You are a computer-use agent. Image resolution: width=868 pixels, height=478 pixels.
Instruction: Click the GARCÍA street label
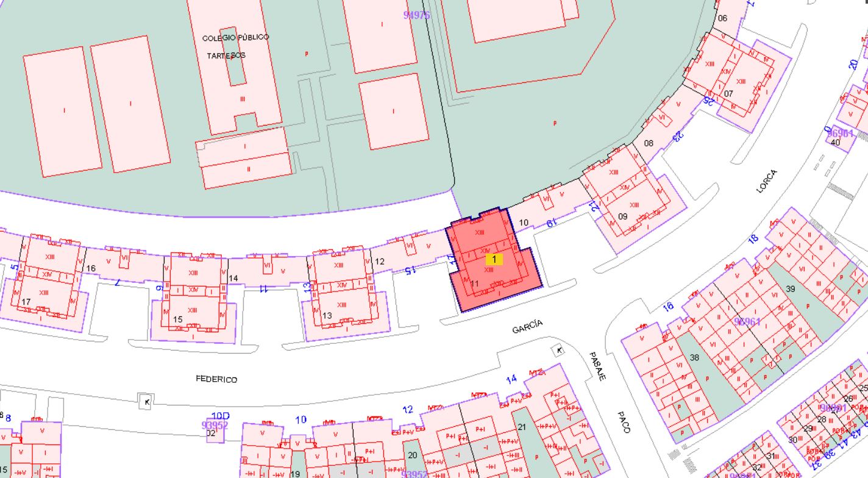[x=527, y=327]
